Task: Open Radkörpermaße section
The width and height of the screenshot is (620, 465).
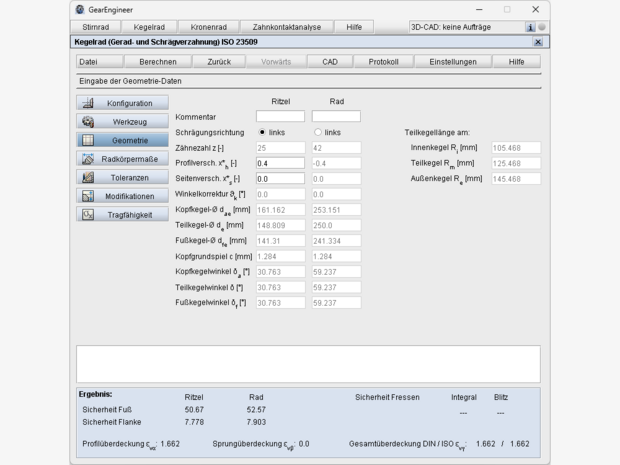Action: tap(121, 159)
